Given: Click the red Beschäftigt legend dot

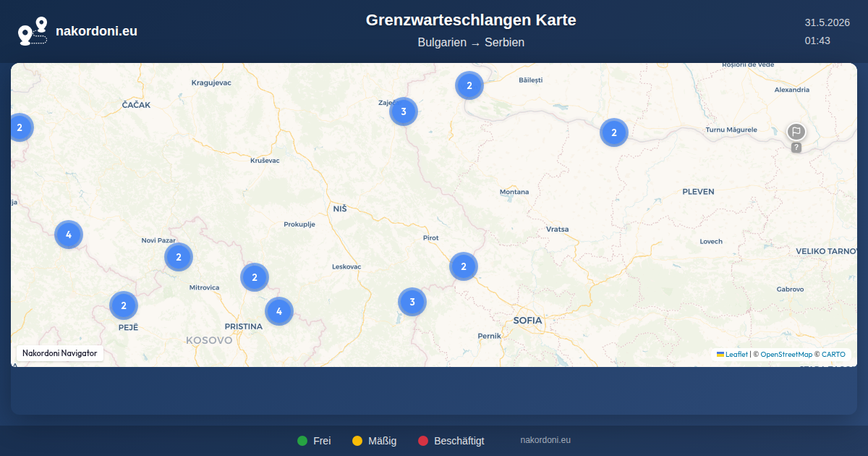Looking at the screenshot, I should point(423,441).
